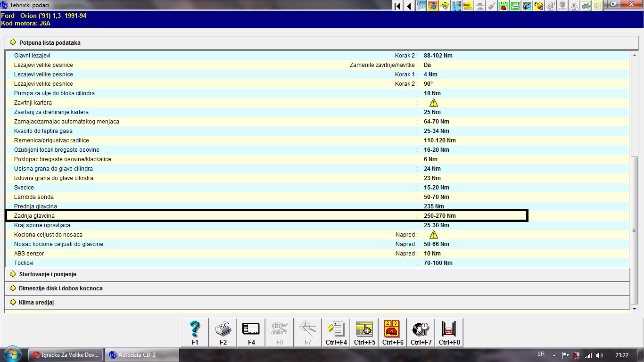Select Ozubljeni tocak bregaste osovine row
The width and height of the screenshot is (644, 362).
pyautogui.click(x=317, y=149)
